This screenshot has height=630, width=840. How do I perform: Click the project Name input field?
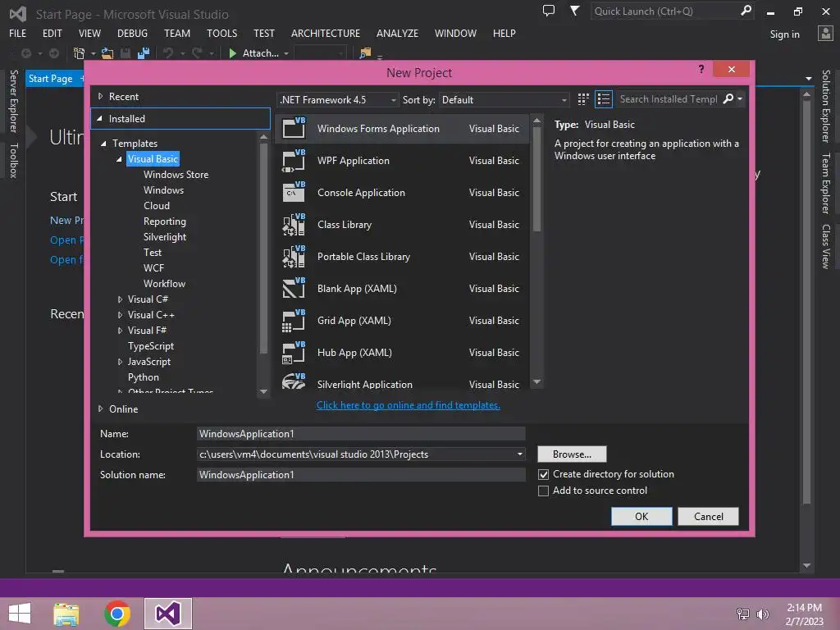(361, 434)
